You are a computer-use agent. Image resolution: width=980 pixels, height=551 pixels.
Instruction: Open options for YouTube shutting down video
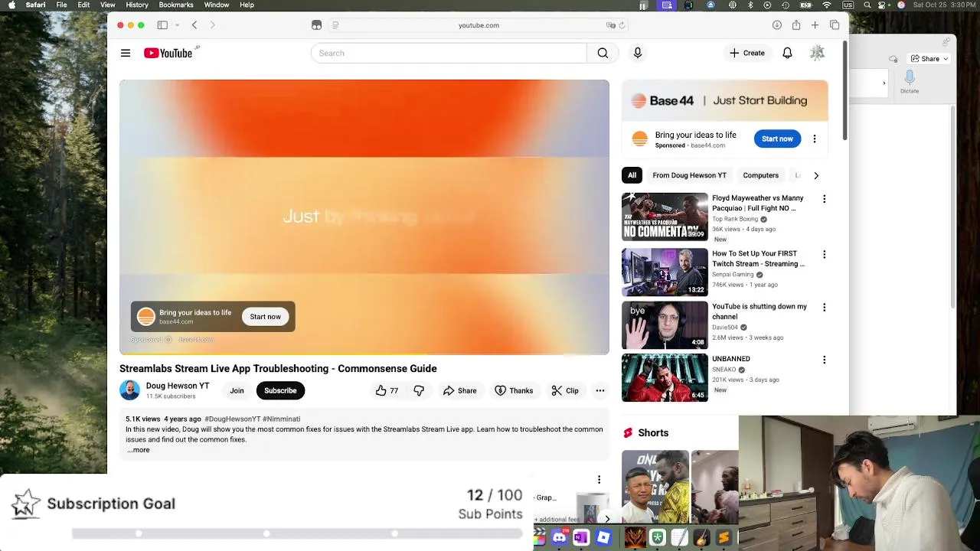tap(824, 307)
